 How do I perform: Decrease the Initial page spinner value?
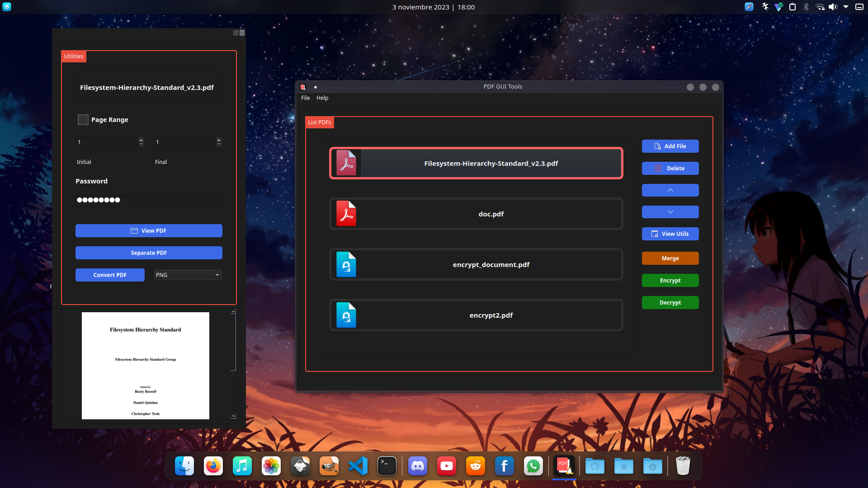click(141, 145)
